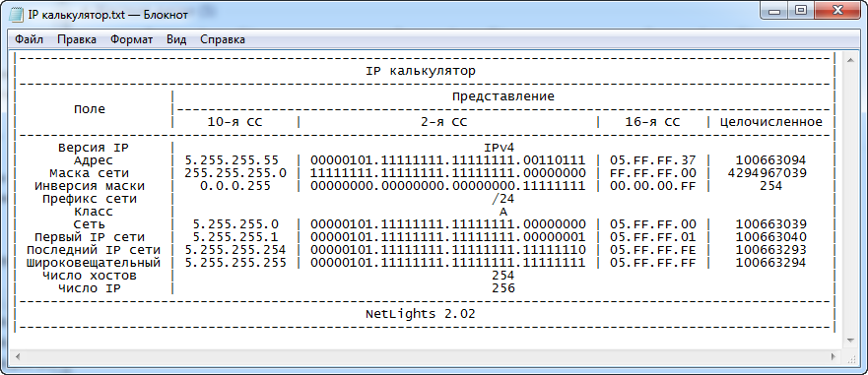Click hex value FF.FF.FF.00
Screen dimensions: 868x375
[652, 173]
